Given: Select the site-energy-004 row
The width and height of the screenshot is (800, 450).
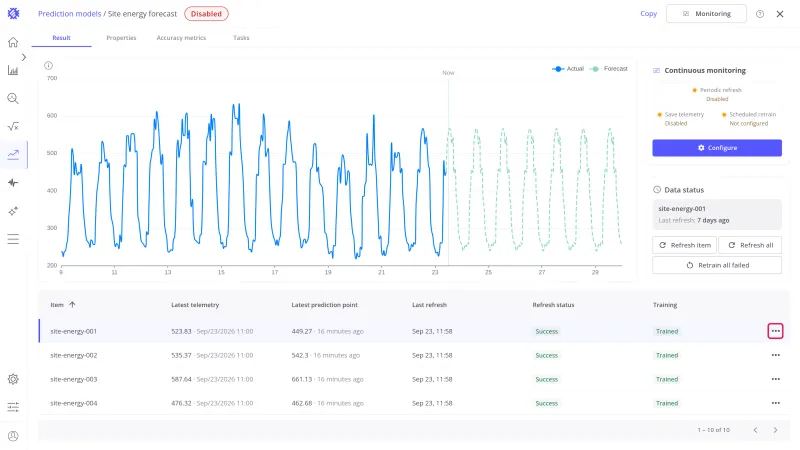Looking at the screenshot, I should 414,403.
